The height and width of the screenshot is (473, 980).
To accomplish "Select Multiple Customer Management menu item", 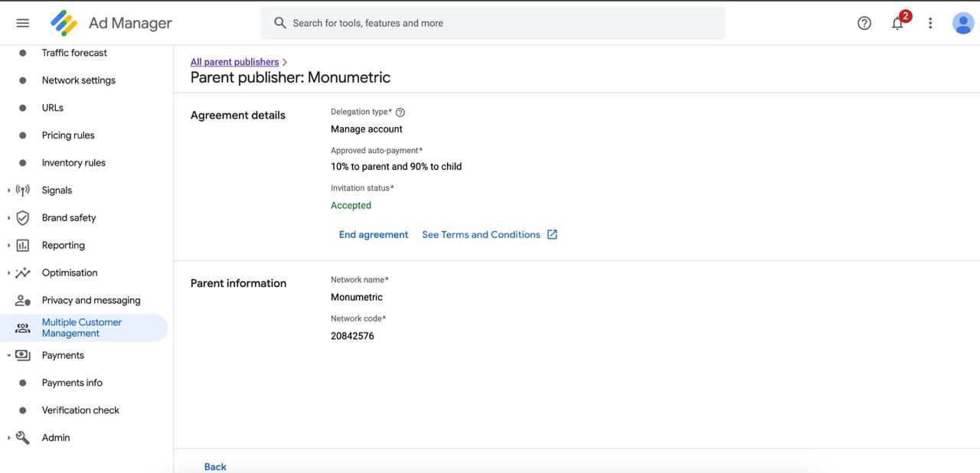I will coord(84,328).
